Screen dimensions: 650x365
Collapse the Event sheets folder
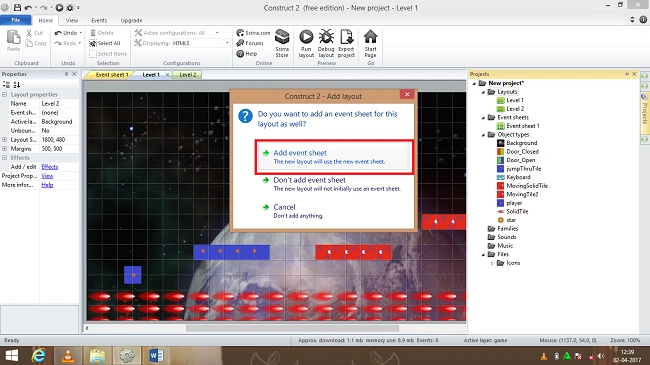[x=483, y=118]
